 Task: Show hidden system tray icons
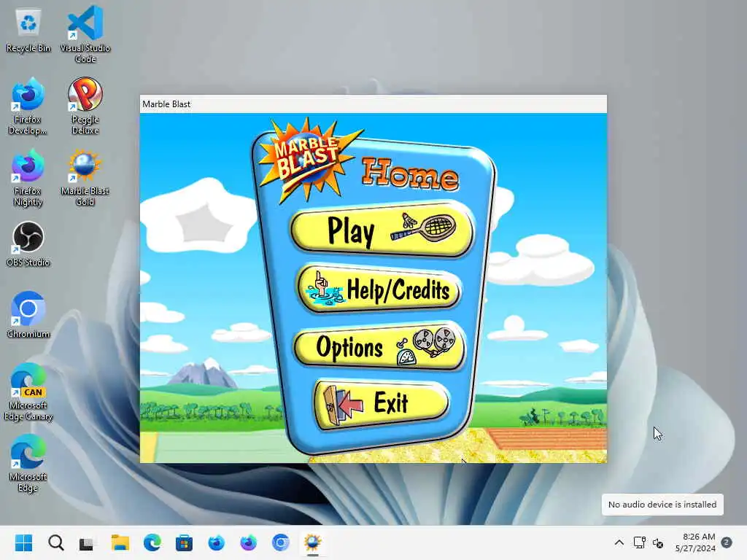pyautogui.click(x=619, y=542)
